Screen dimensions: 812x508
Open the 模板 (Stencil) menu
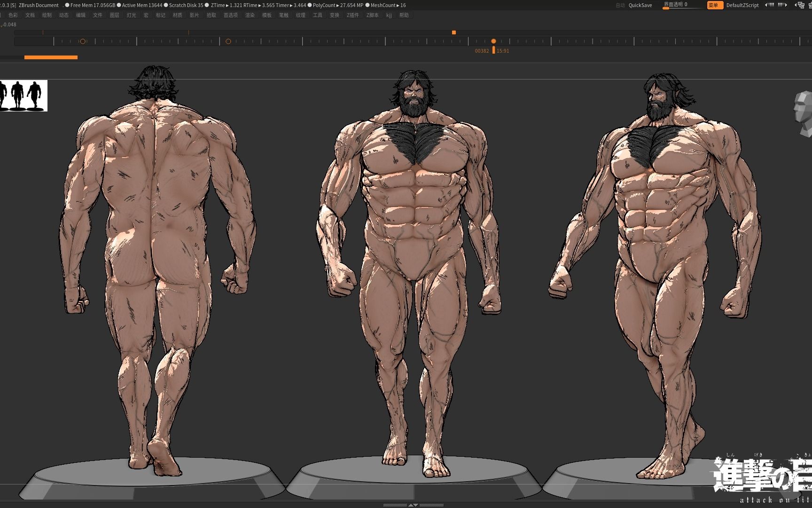(x=267, y=15)
